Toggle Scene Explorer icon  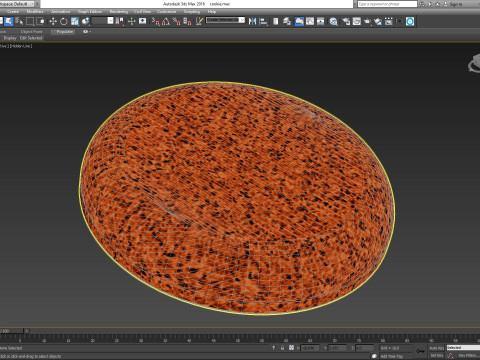coord(276,22)
